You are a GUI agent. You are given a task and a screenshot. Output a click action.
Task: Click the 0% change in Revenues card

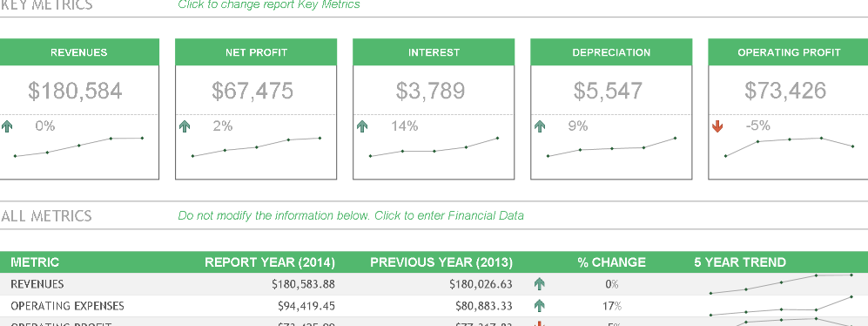click(x=45, y=126)
